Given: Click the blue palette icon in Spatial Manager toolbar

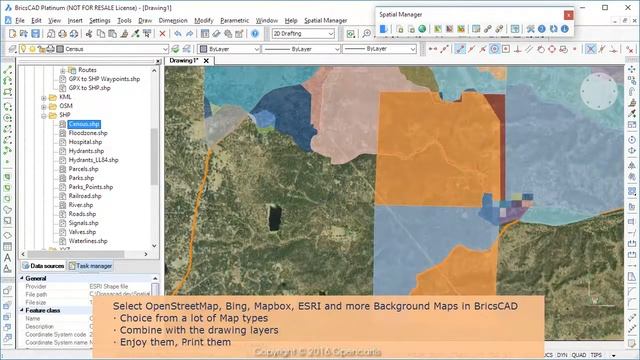Looking at the screenshot, I should pyautogui.click(x=384, y=29).
